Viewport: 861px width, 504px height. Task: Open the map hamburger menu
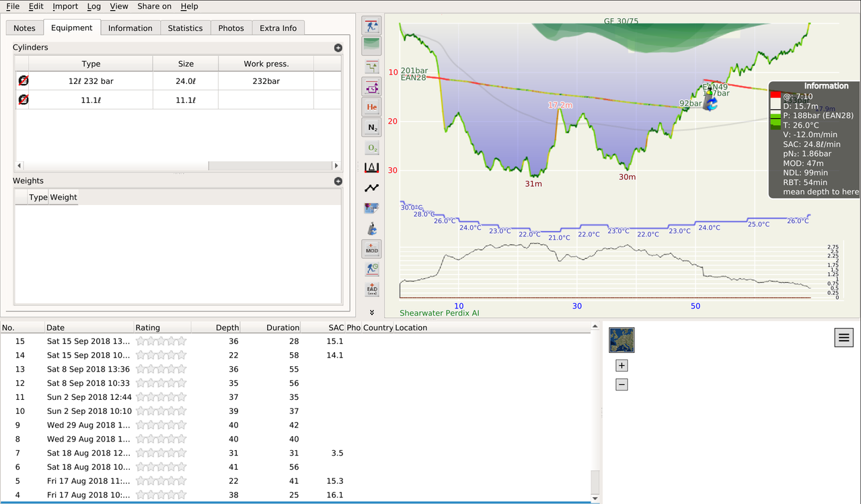pos(844,338)
